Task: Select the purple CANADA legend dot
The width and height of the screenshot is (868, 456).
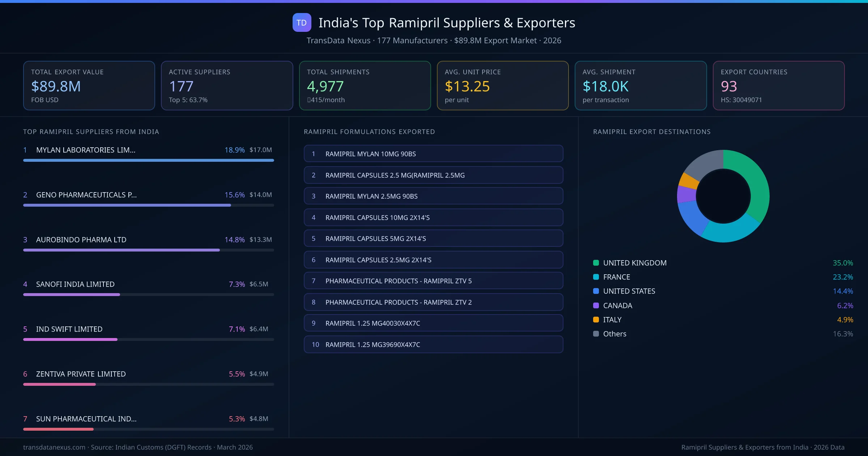Action: tap(595, 305)
